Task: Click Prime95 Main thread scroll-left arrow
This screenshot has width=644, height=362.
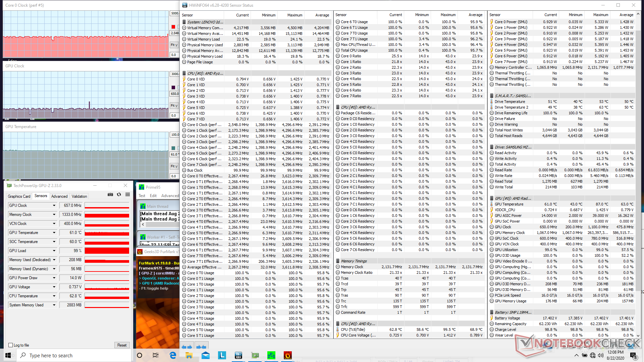Action: [x=143, y=224]
